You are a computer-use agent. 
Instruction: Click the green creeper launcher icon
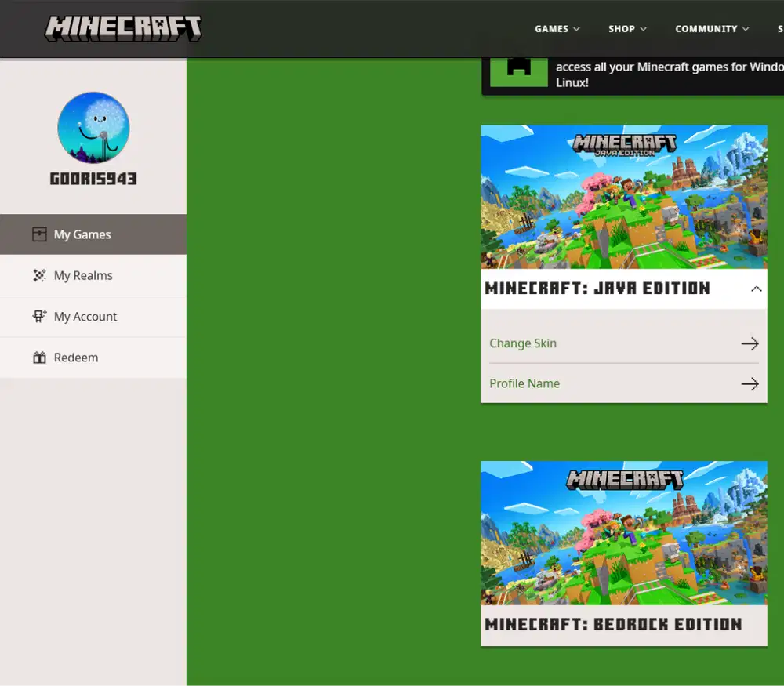coord(518,69)
